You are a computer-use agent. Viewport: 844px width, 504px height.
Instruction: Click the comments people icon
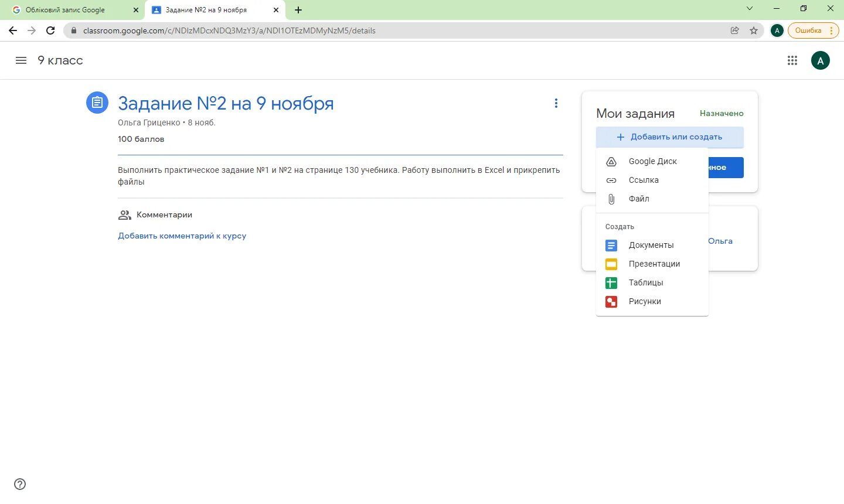[x=124, y=215]
